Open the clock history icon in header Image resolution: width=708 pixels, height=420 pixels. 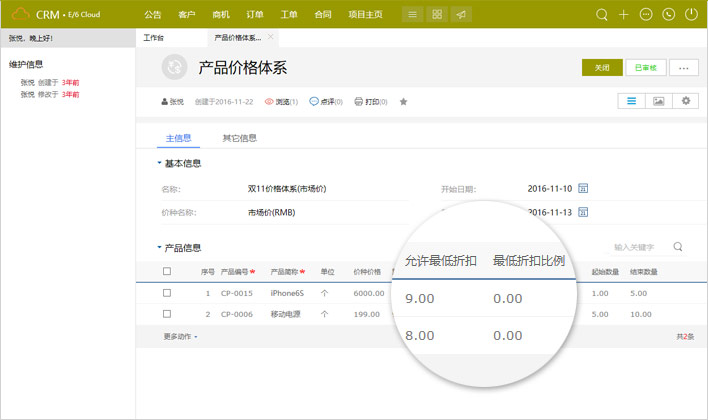[668, 15]
